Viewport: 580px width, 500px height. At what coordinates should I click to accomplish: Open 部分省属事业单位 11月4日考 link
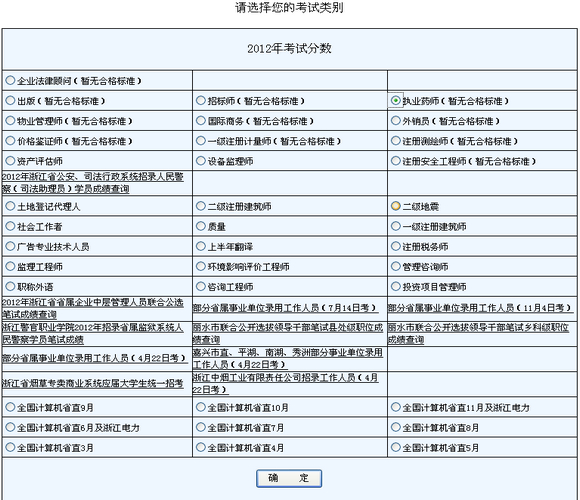coord(480,308)
